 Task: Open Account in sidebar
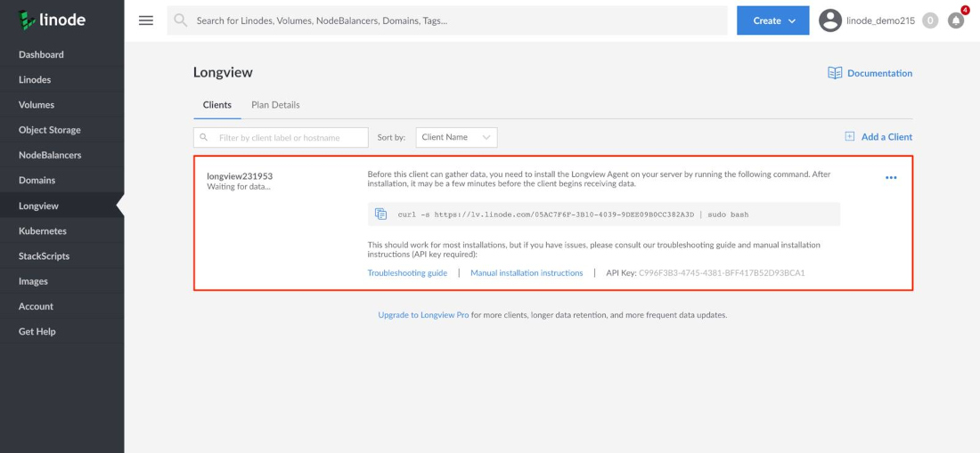[61, 306]
